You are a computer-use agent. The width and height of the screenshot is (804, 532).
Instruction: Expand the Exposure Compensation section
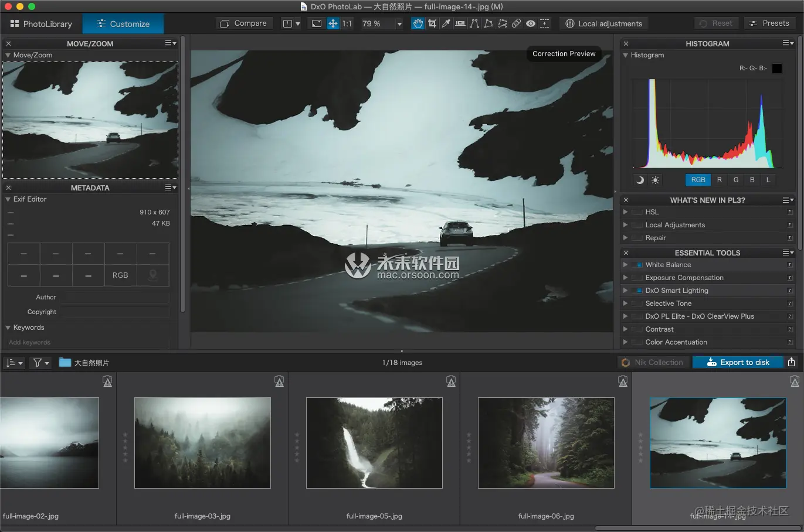pos(625,278)
